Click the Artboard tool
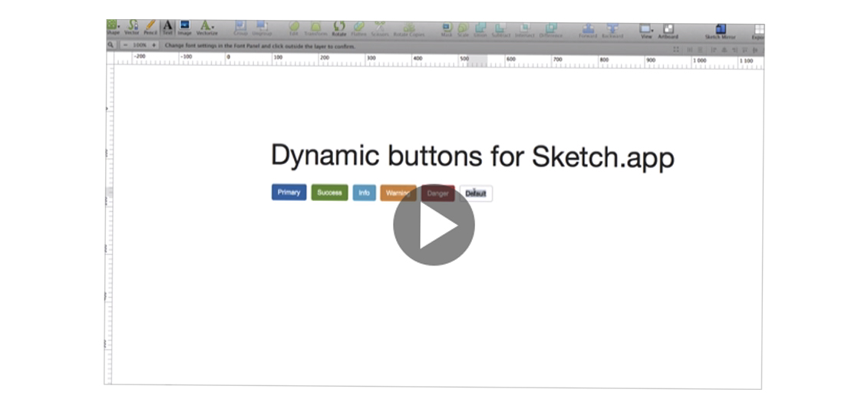Image resolution: width=868 pixels, height=409 pixels. (668, 31)
